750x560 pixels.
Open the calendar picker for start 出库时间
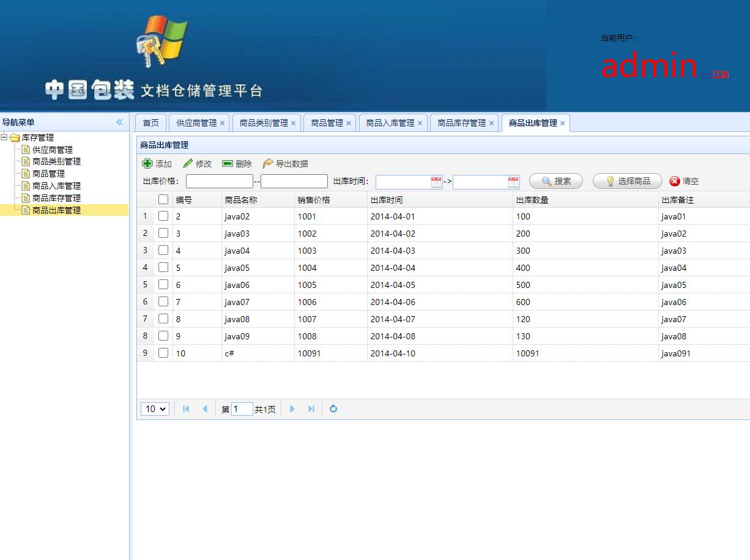tap(434, 181)
